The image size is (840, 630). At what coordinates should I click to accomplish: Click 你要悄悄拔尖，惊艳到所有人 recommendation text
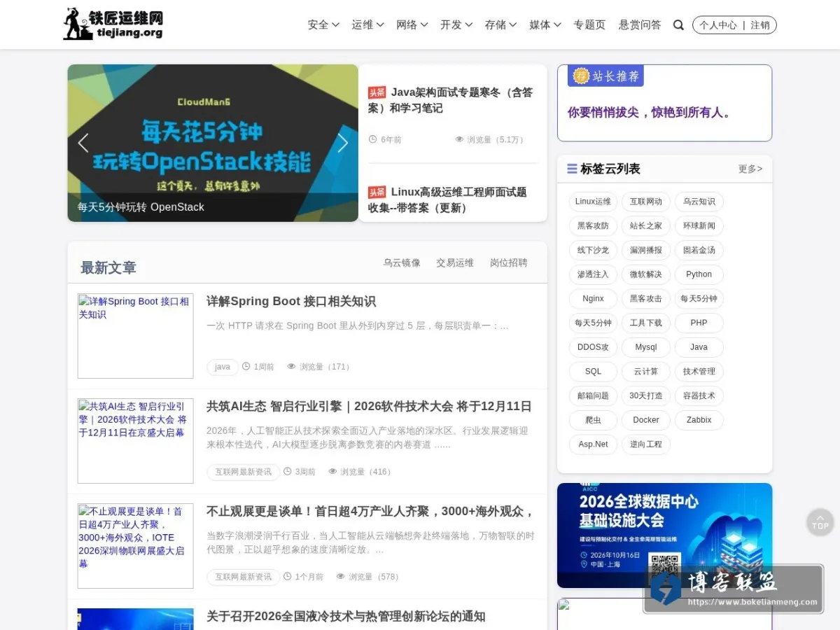point(650,112)
